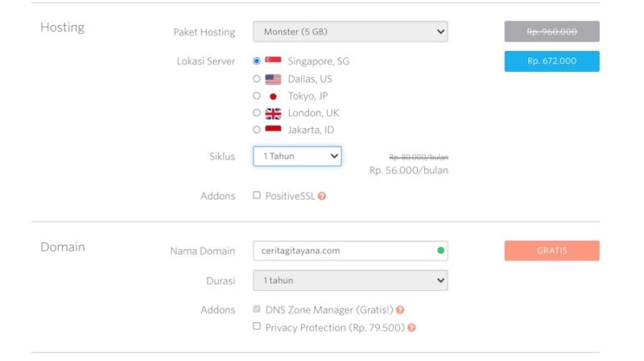Click the Indonesia flag icon
Viewport: 644px width, 361px height.
coord(273,130)
